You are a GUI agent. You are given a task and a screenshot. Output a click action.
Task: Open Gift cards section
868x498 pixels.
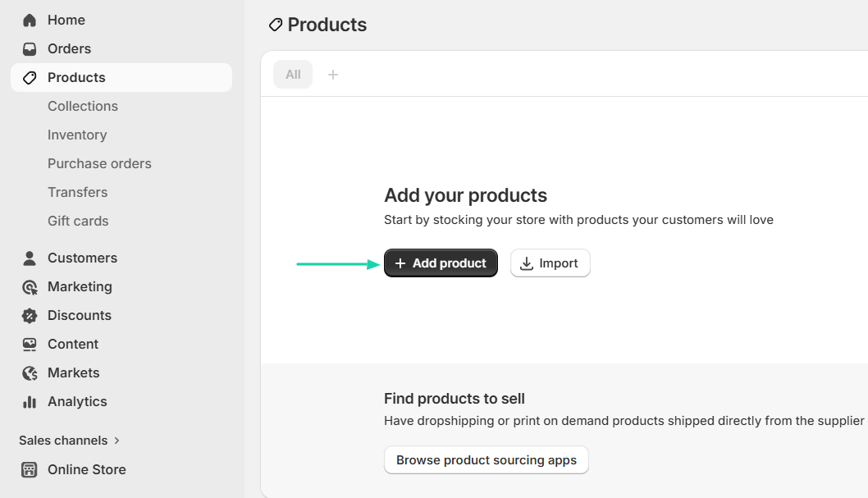tap(78, 221)
